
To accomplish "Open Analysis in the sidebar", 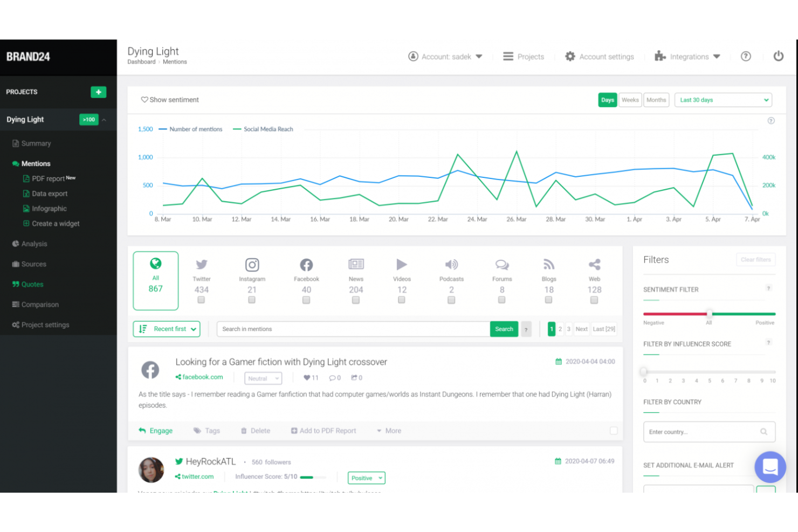I will pyautogui.click(x=34, y=244).
